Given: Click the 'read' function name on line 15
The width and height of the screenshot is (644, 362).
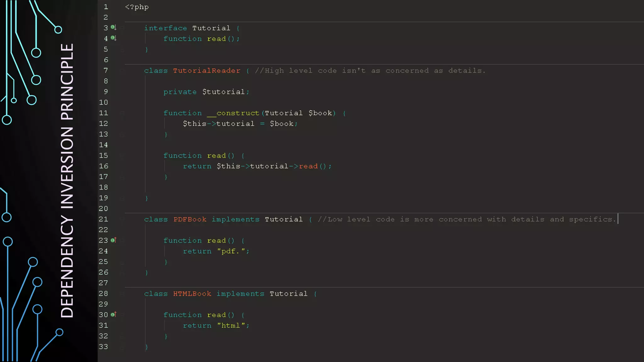Looking at the screenshot, I should coord(216,156).
